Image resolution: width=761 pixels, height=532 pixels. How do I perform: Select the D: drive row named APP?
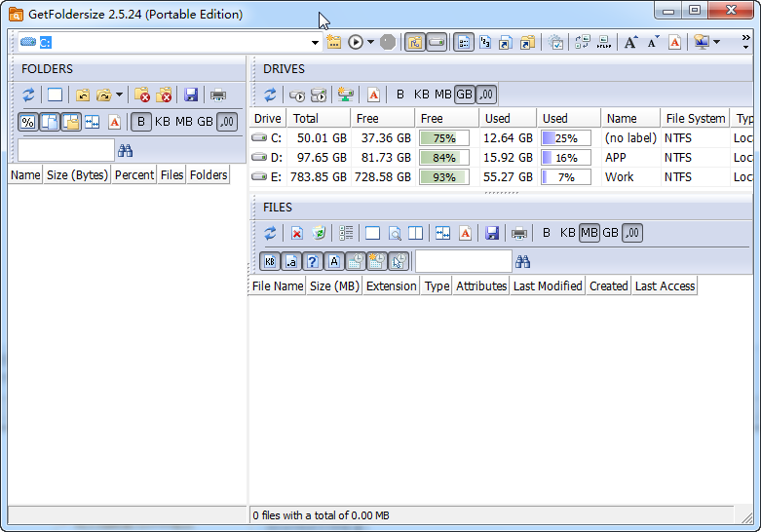[x=502, y=158]
